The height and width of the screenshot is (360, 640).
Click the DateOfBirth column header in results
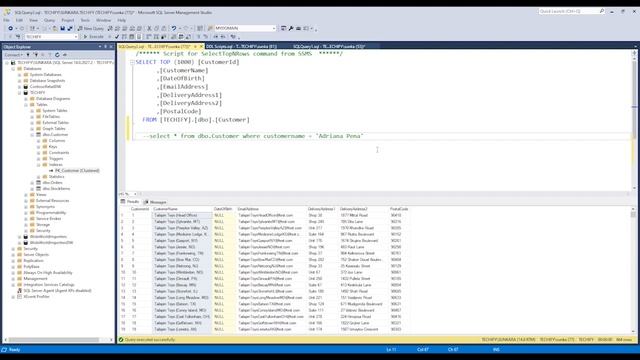pos(223,209)
